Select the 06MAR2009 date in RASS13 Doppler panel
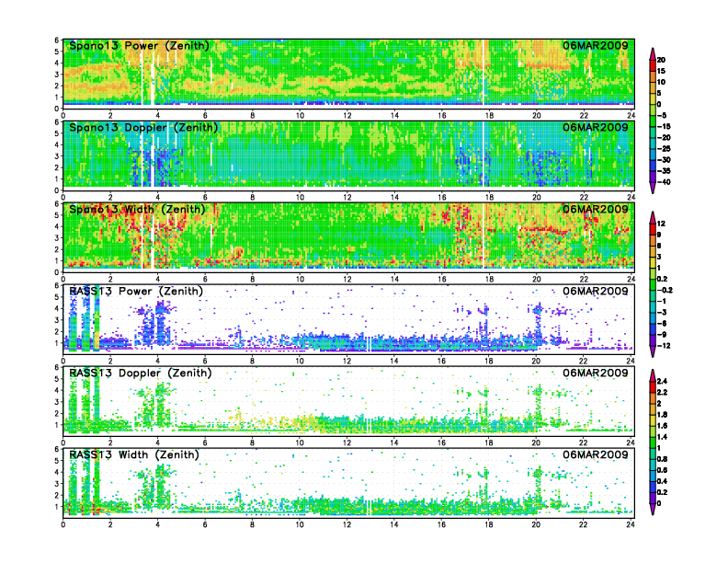 (x=596, y=373)
